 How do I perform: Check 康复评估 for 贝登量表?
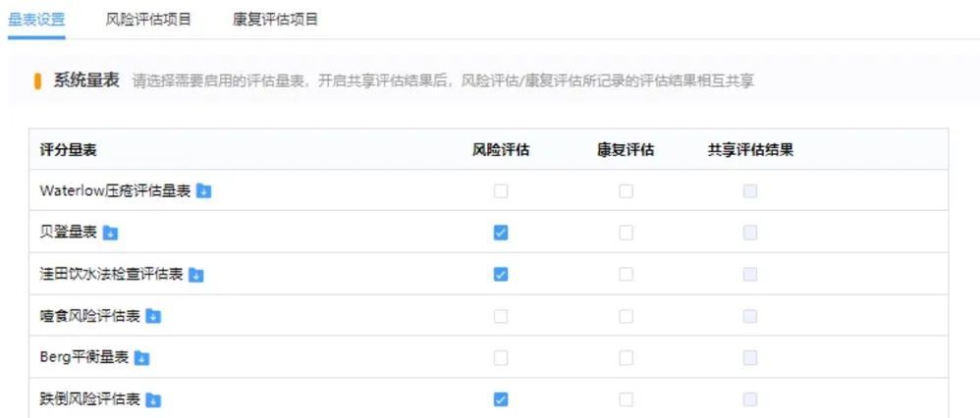[626, 233]
